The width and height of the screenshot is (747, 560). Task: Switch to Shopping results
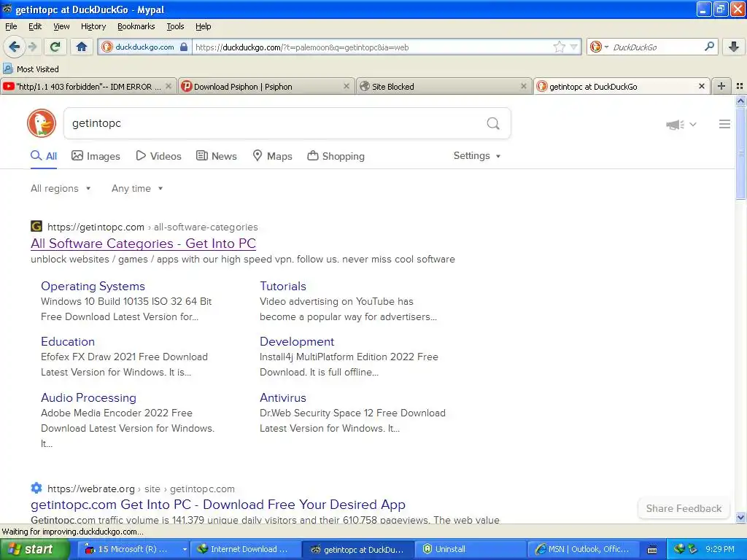336,156
